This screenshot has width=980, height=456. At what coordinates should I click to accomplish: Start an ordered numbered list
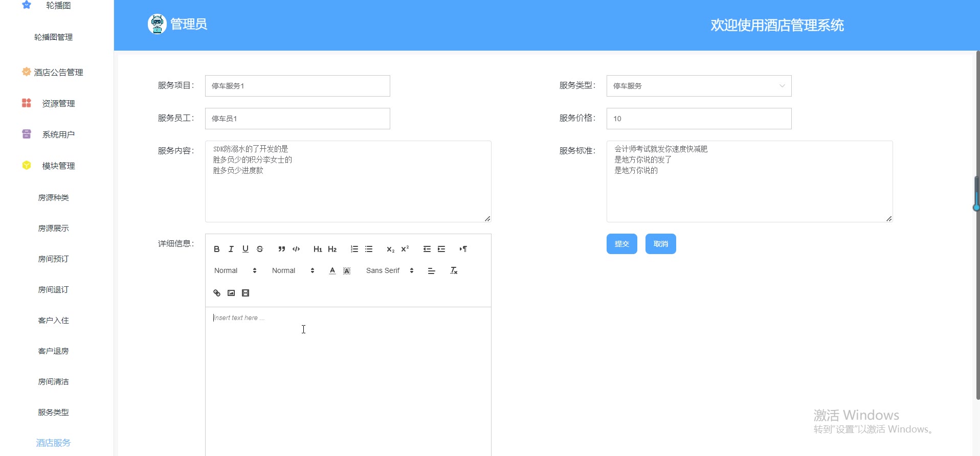[354, 249]
